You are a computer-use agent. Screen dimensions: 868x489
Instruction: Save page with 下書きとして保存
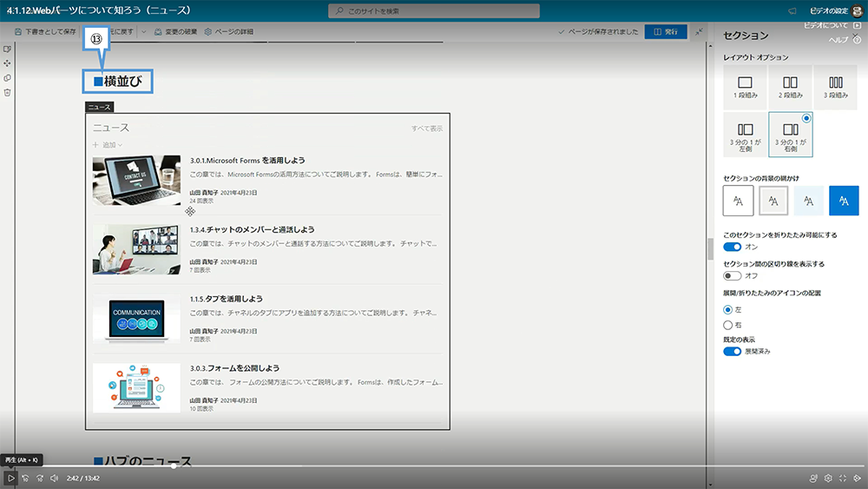45,31
